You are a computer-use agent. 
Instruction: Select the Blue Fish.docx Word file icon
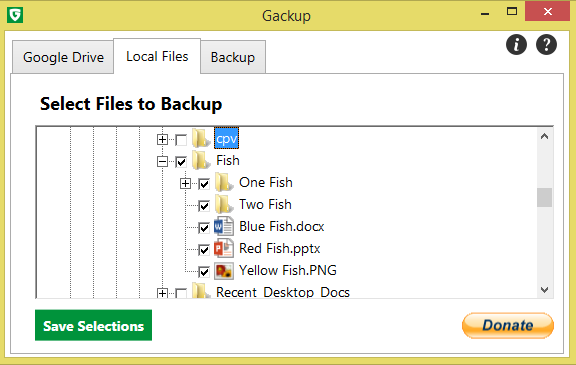223,227
